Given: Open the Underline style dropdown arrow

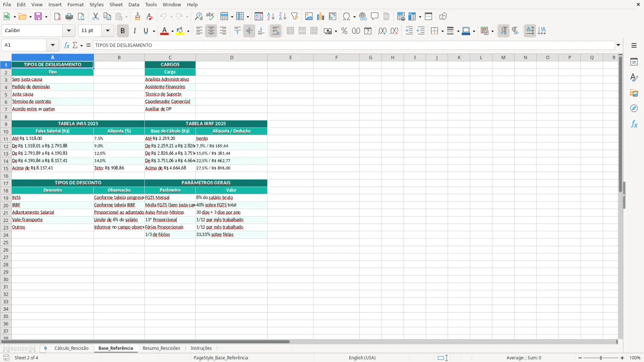Looking at the screenshot, I should pyautogui.click(x=153, y=31).
